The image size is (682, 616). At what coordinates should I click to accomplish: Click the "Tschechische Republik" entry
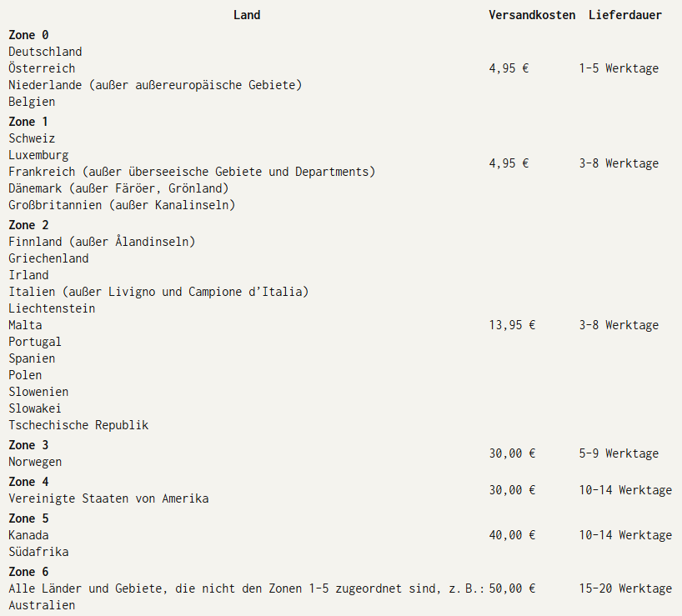(78, 425)
